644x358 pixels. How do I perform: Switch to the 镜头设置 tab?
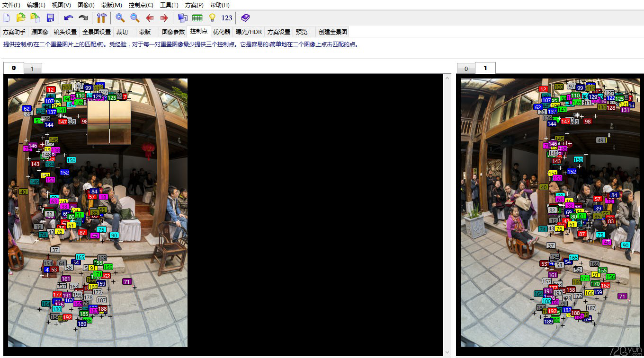click(x=65, y=32)
